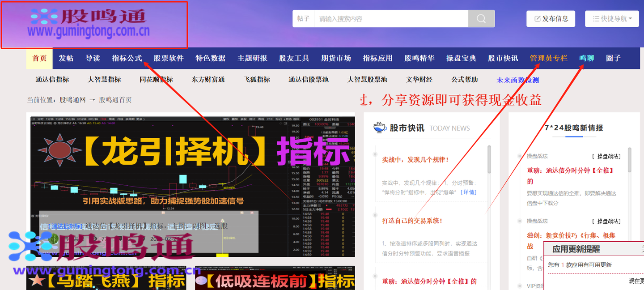The width and height of the screenshot is (644, 290).
Task: Open 指标应用 nav item
Action: pyautogui.click(x=377, y=58)
